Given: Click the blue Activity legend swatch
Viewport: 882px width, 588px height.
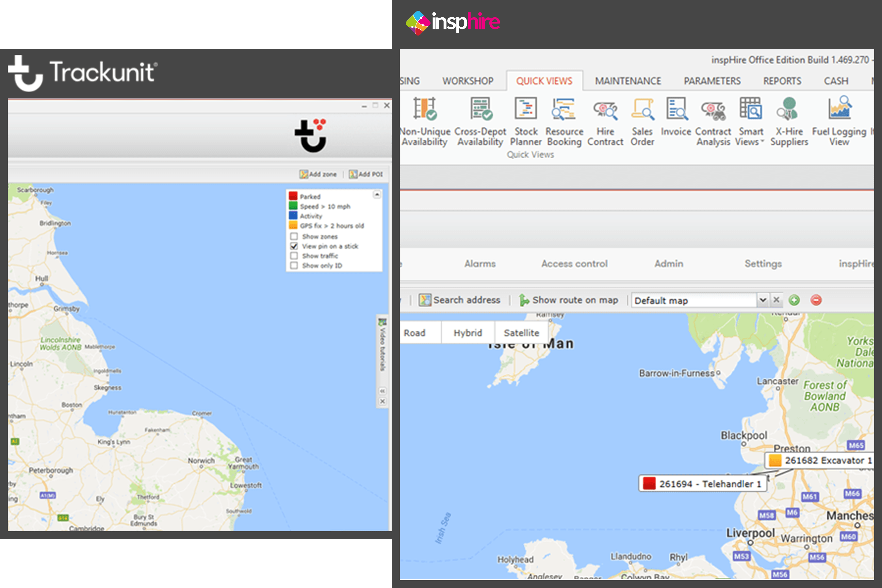Looking at the screenshot, I should (293, 215).
